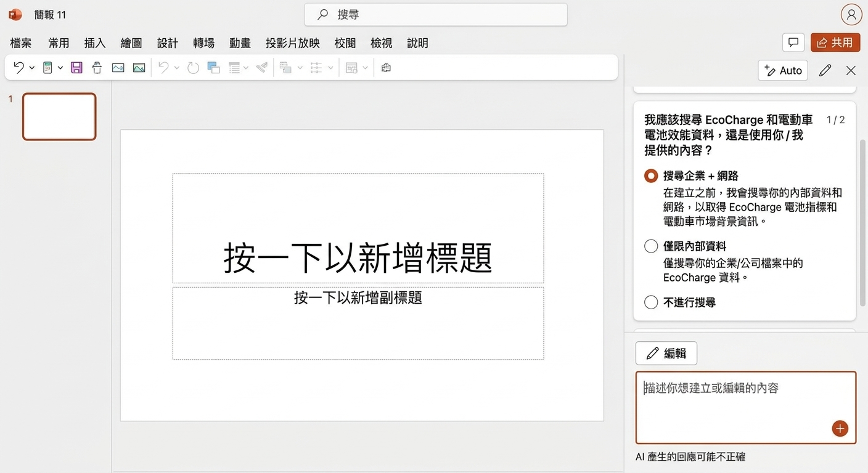
Task: Expand the align distribute dropdown arrow
Action: click(330, 68)
